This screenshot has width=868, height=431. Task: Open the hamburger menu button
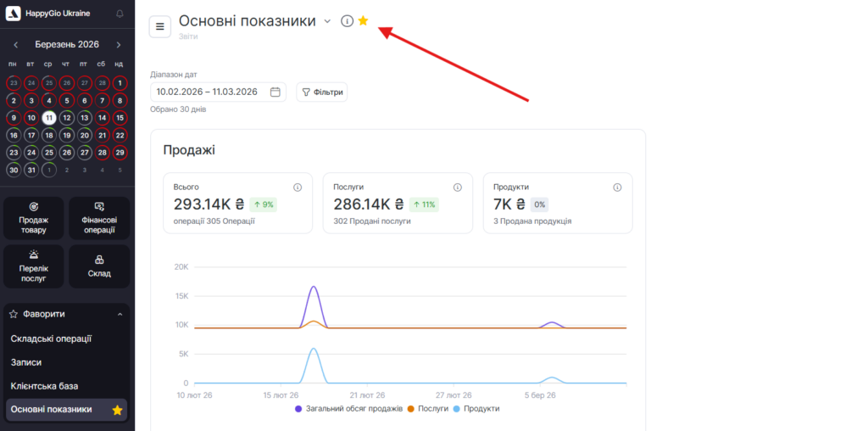pyautogui.click(x=160, y=26)
